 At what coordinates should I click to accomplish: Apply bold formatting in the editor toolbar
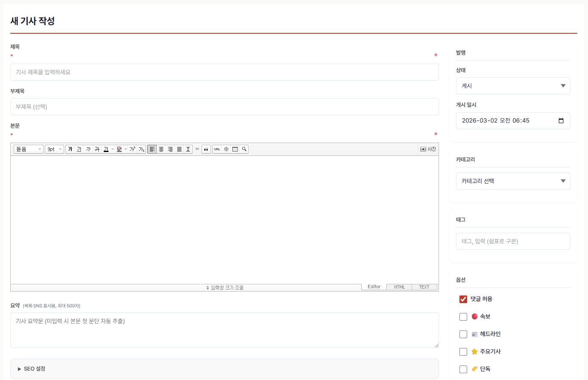click(70, 149)
